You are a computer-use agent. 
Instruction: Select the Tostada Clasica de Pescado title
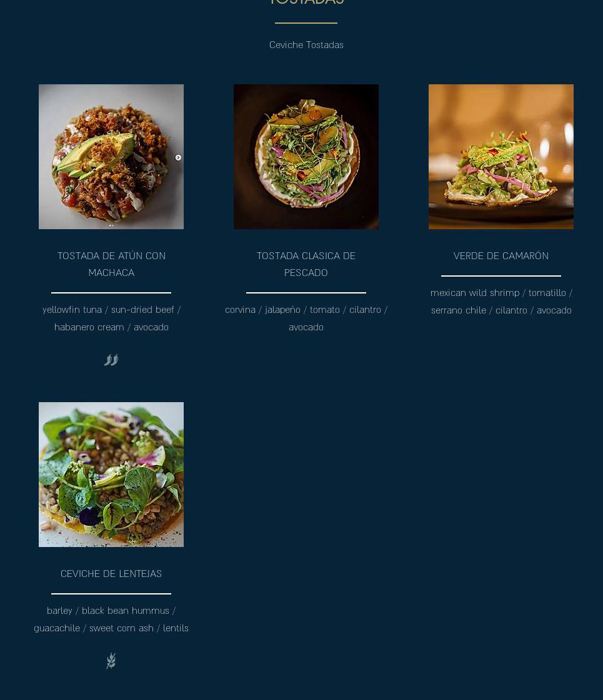click(306, 264)
